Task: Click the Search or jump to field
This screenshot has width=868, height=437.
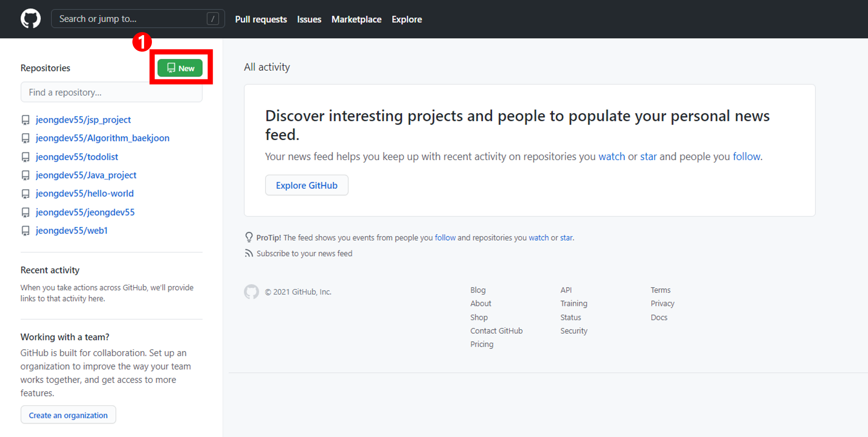Action: (138, 19)
